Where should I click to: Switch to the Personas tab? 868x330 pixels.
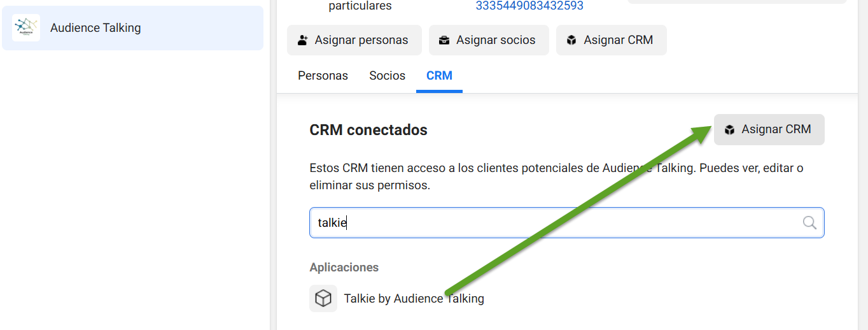pyautogui.click(x=323, y=76)
